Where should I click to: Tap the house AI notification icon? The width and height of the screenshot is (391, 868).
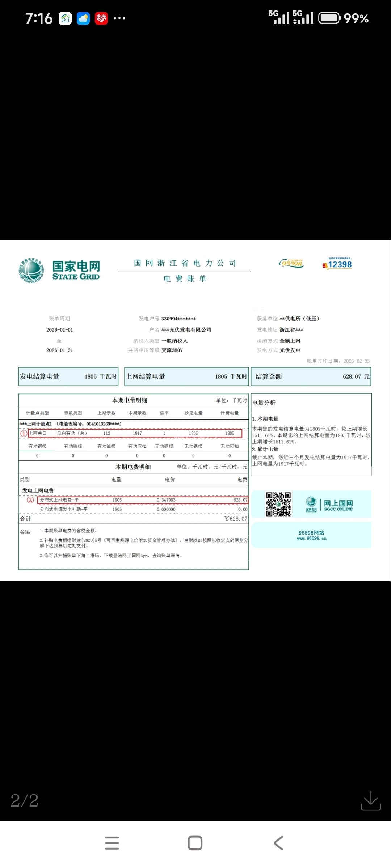(x=66, y=18)
